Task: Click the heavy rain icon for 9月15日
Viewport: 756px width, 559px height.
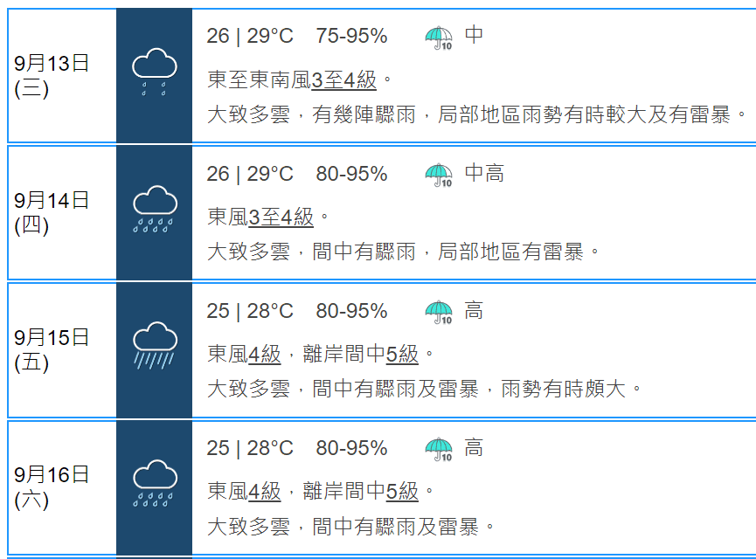Action: click(x=155, y=346)
